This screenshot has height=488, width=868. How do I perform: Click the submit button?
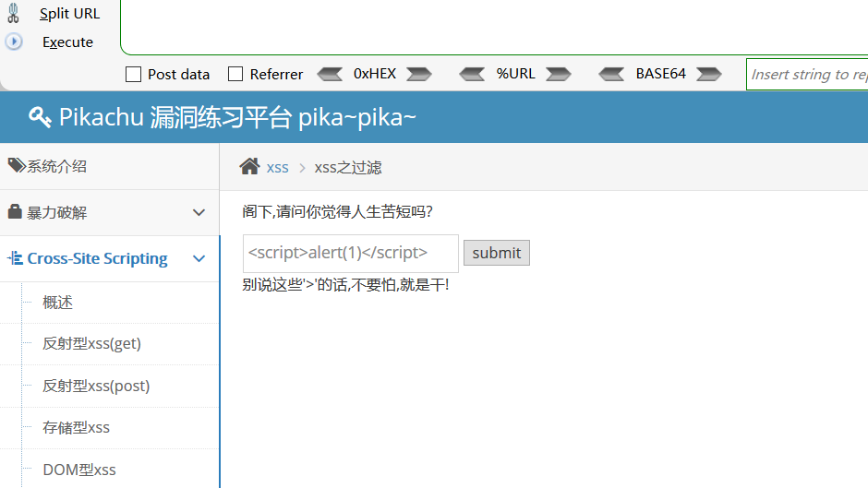tap(497, 253)
